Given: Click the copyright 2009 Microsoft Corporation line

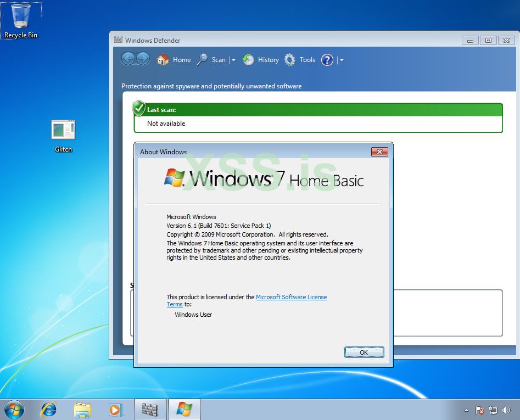Looking at the screenshot, I should [247, 234].
